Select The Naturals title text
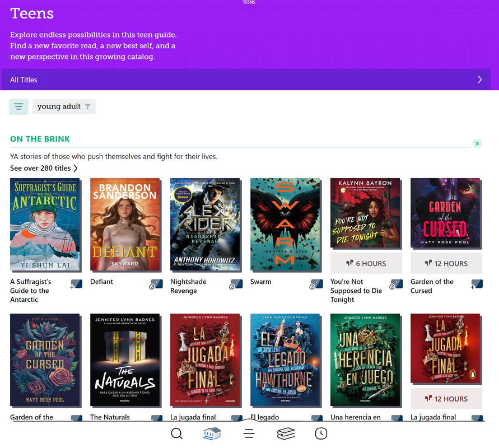Image resolution: width=499 pixels, height=448 pixels. tap(110, 417)
